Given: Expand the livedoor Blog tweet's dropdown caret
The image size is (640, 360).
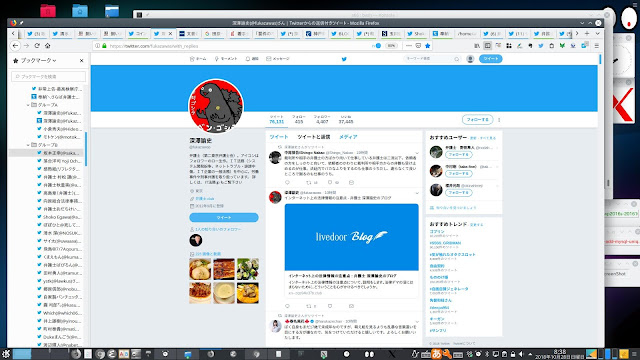Looking at the screenshot, I should point(417,193).
